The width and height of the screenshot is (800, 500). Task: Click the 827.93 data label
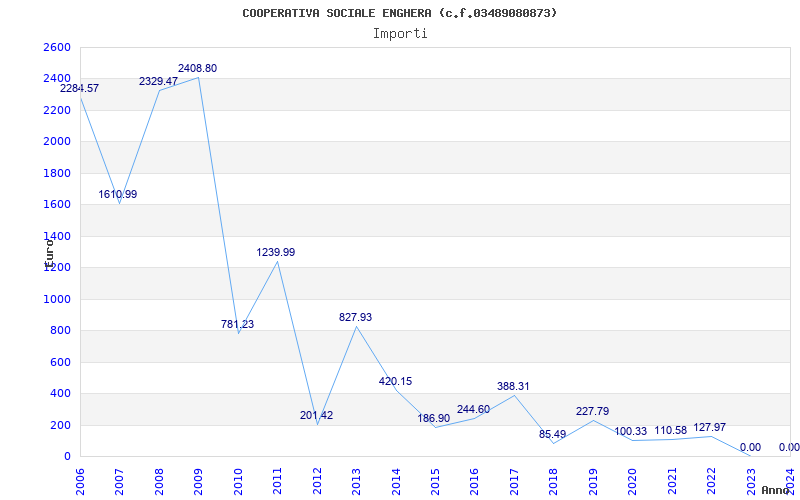pyautogui.click(x=356, y=317)
